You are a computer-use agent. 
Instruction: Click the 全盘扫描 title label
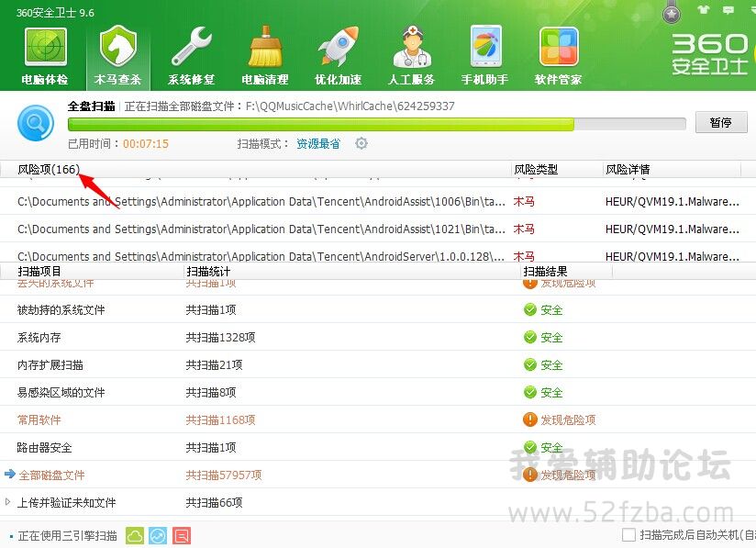click(91, 106)
